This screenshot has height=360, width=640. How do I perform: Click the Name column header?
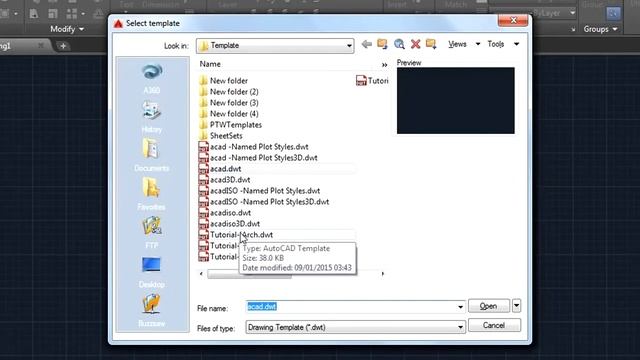[x=210, y=64]
